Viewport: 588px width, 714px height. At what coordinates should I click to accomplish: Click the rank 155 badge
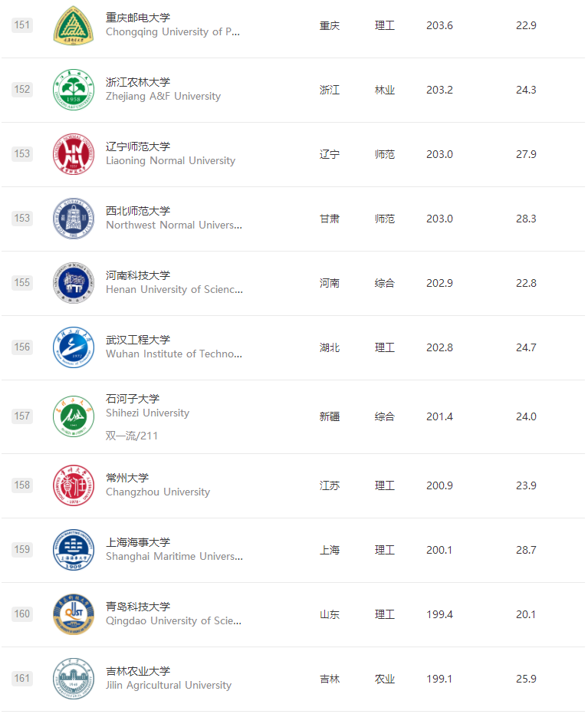pos(22,283)
